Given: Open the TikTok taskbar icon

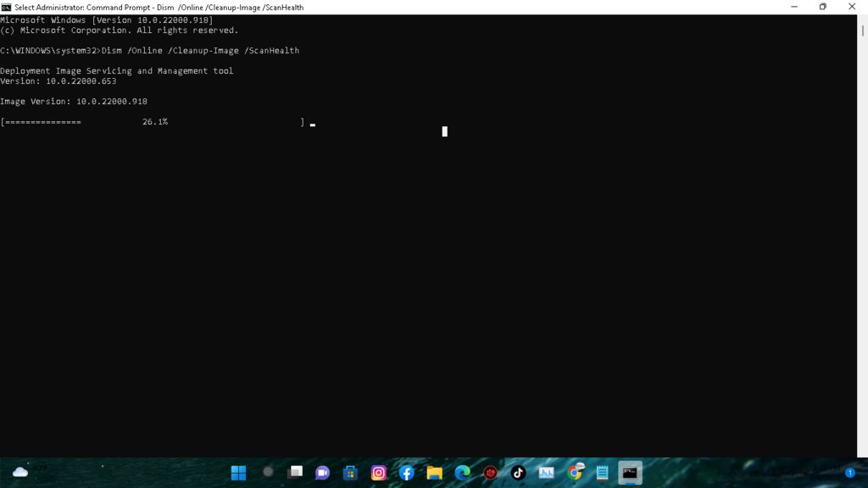Looking at the screenshot, I should (518, 473).
